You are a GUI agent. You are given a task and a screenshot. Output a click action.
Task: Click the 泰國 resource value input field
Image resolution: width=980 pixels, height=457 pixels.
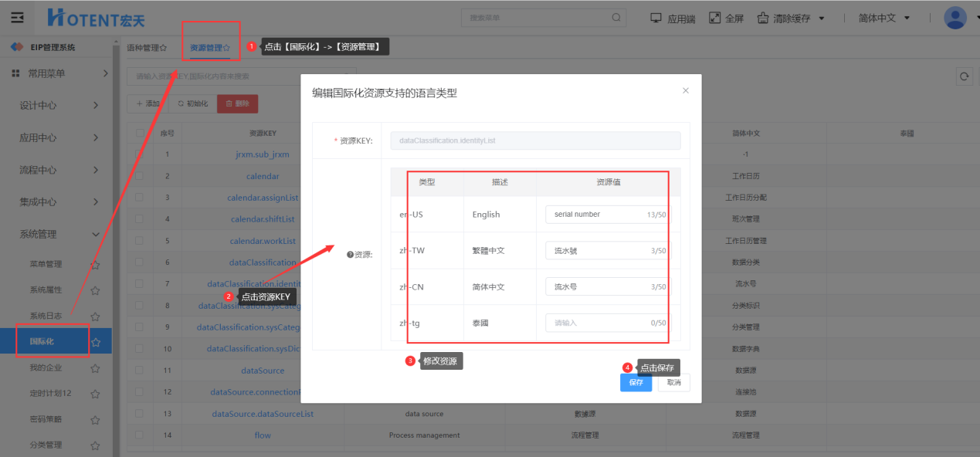(599, 323)
